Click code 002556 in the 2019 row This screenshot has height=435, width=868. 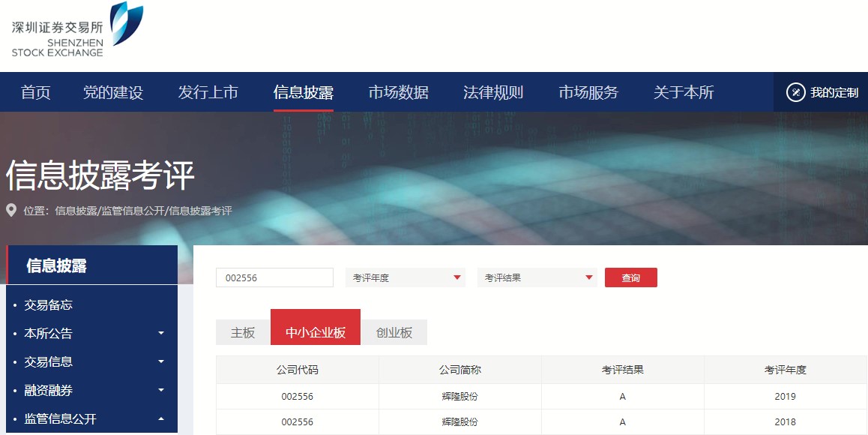click(298, 397)
